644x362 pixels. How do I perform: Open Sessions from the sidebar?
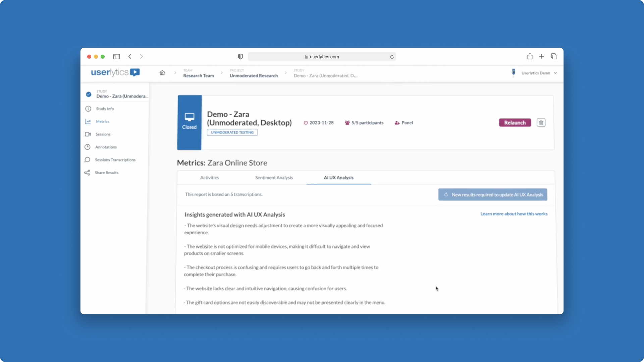pyautogui.click(x=103, y=134)
